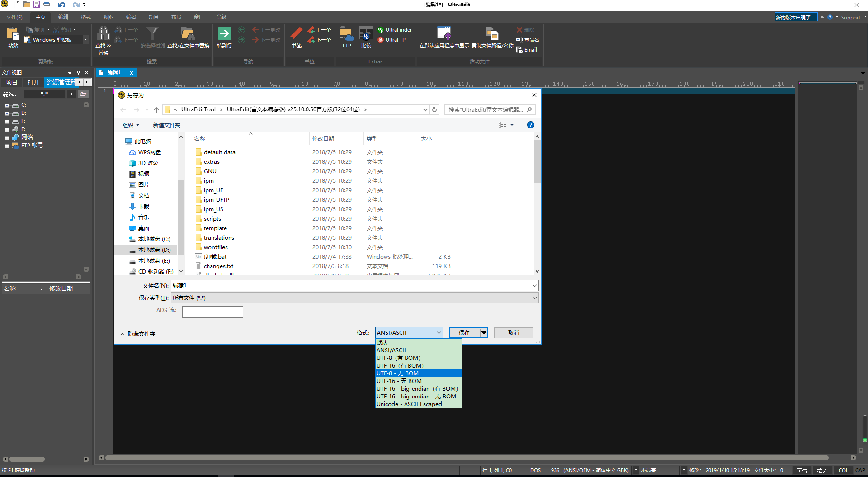Click the undo arrow in title bar
The width and height of the screenshot is (868, 477).
[61, 5]
